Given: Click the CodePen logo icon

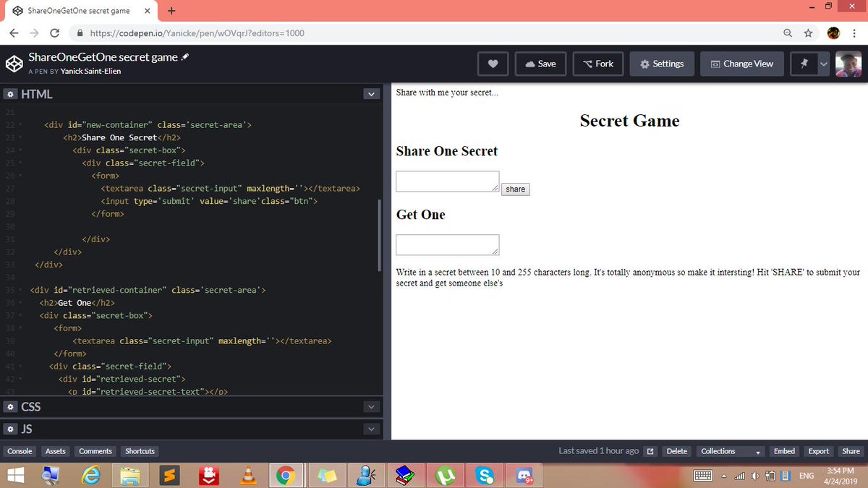Looking at the screenshot, I should (x=14, y=64).
